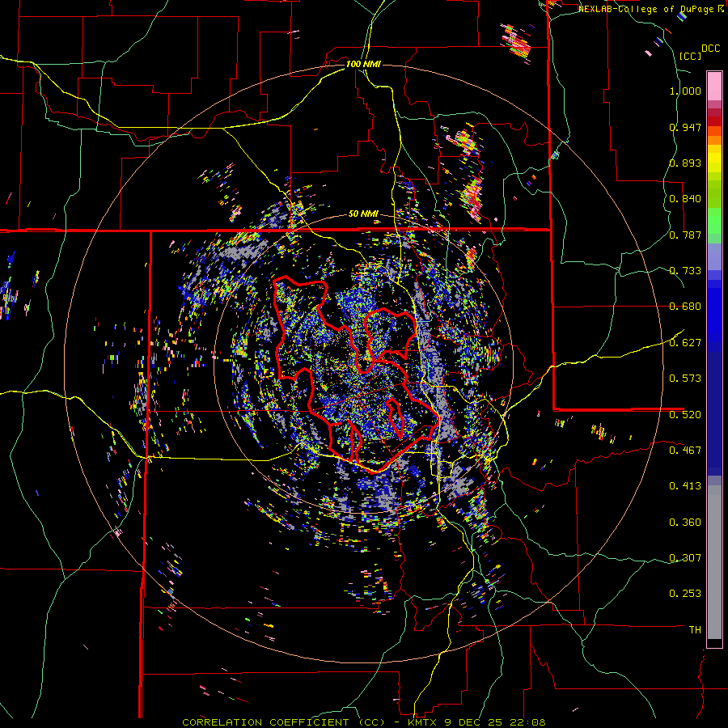Image resolution: width=728 pixels, height=728 pixels.
Task: Select the 0.413 scale value
Action: pos(685,485)
